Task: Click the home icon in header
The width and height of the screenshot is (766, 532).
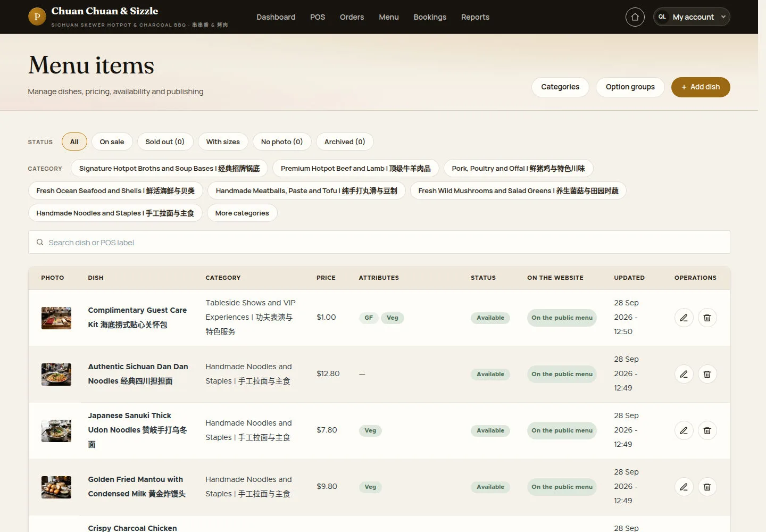Action: [635, 17]
